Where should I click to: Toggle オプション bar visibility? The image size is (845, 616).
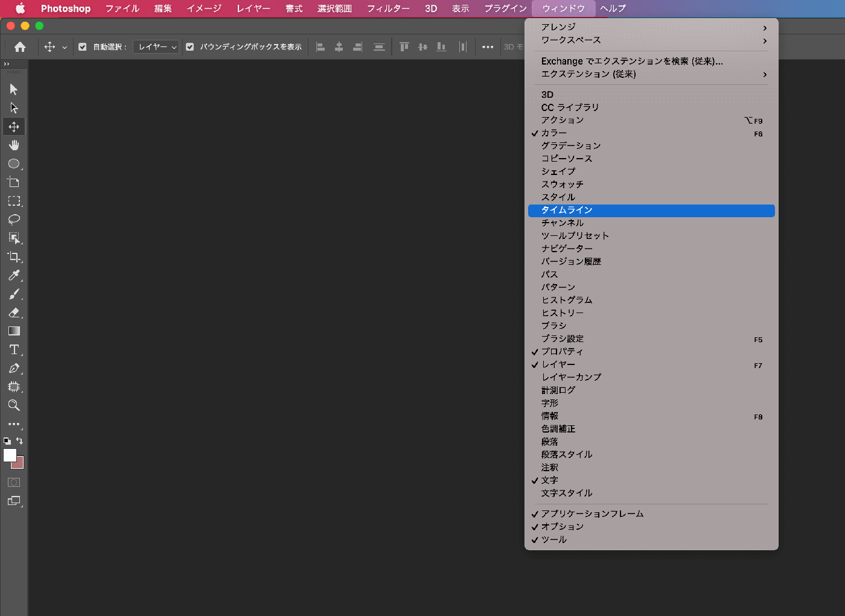click(x=651, y=527)
